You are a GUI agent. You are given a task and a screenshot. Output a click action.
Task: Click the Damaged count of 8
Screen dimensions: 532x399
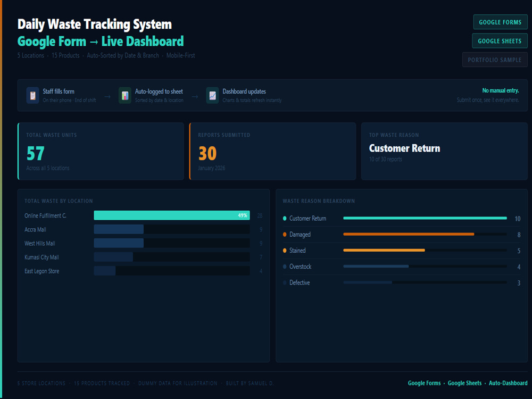pos(519,235)
